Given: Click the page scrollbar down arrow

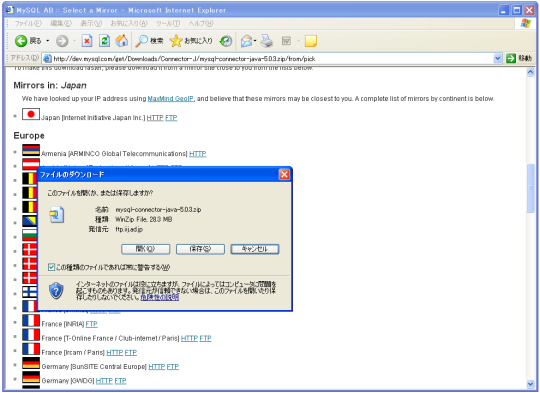Looking at the screenshot, I should click(x=530, y=384).
